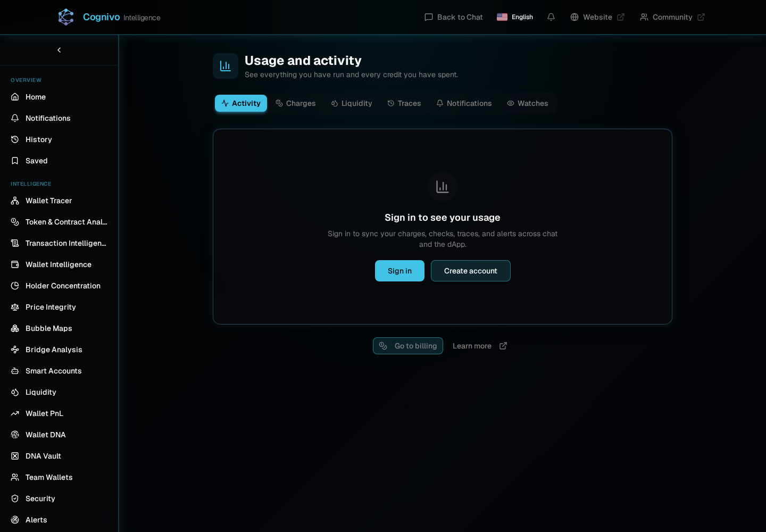The width and height of the screenshot is (766, 532).
Task: Open Saved from the sidebar
Action: point(59,161)
